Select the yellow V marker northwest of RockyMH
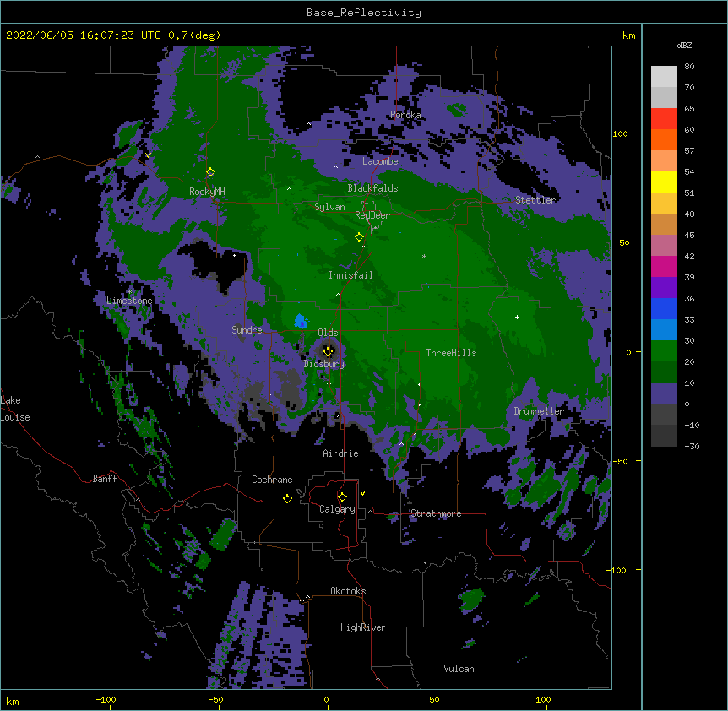The width and height of the screenshot is (728, 711). tap(148, 155)
